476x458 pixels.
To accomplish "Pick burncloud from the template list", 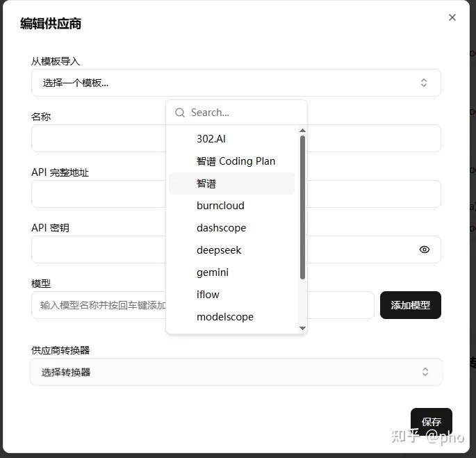I will [232, 206].
